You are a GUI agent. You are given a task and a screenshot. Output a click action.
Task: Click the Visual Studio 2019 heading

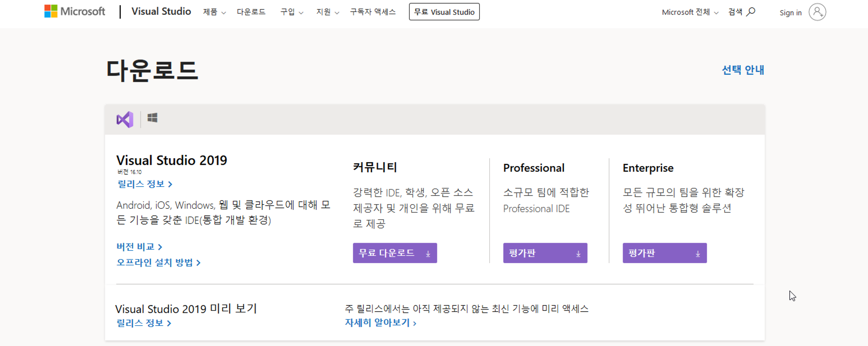[x=172, y=160]
